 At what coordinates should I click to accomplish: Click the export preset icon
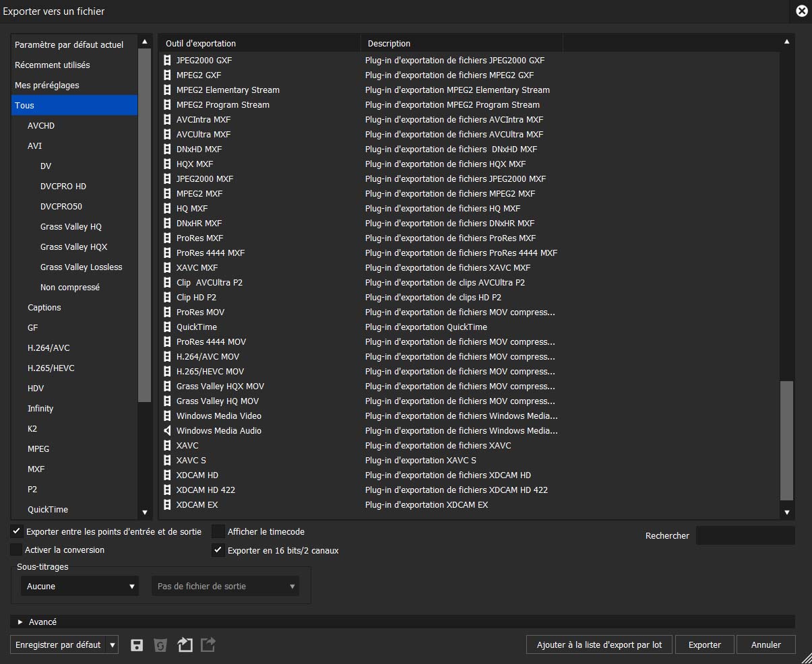(x=208, y=645)
